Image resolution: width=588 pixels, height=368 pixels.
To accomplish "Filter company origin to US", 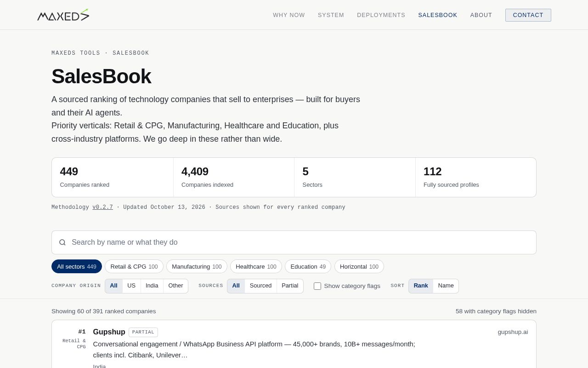I will (131, 286).
